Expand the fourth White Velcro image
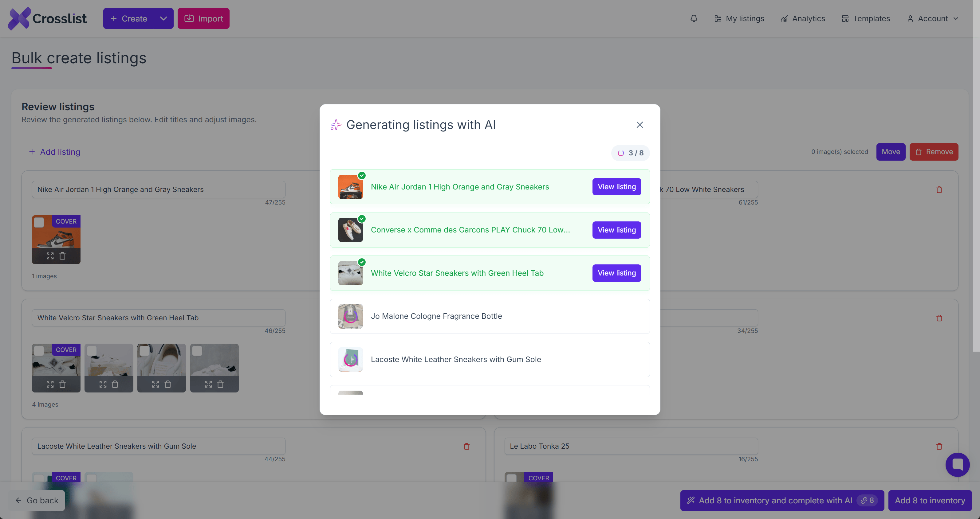The width and height of the screenshot is (980, 519). [208, 384]
